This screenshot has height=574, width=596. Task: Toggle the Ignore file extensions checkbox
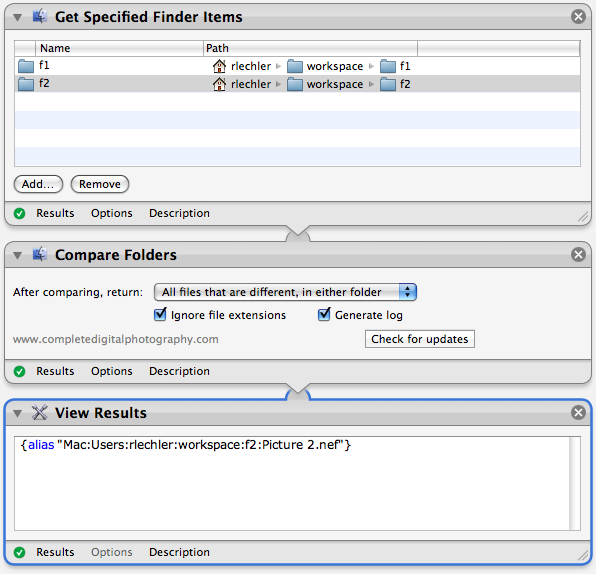tap(160, 314)
